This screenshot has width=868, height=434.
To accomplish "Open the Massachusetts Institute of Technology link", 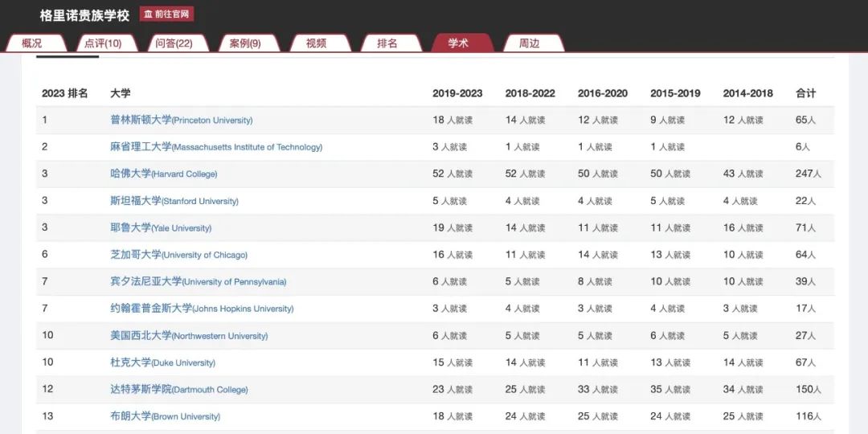I will tap(216, 147).
